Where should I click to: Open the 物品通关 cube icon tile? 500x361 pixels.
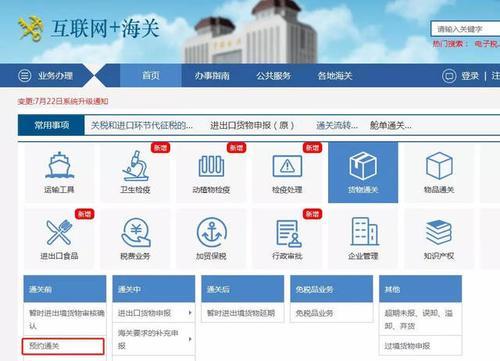[x=439, y=172]
